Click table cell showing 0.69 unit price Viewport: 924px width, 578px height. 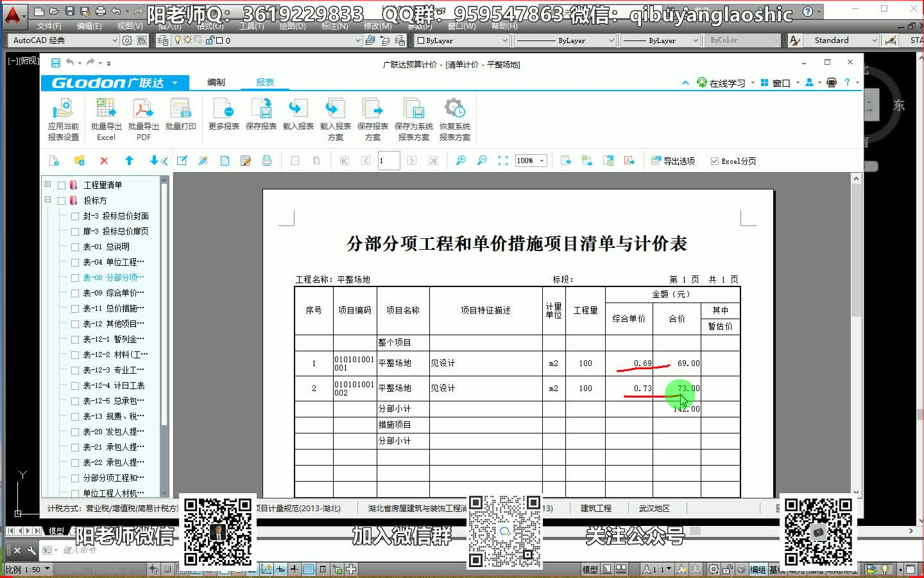(x=629, y=363)
